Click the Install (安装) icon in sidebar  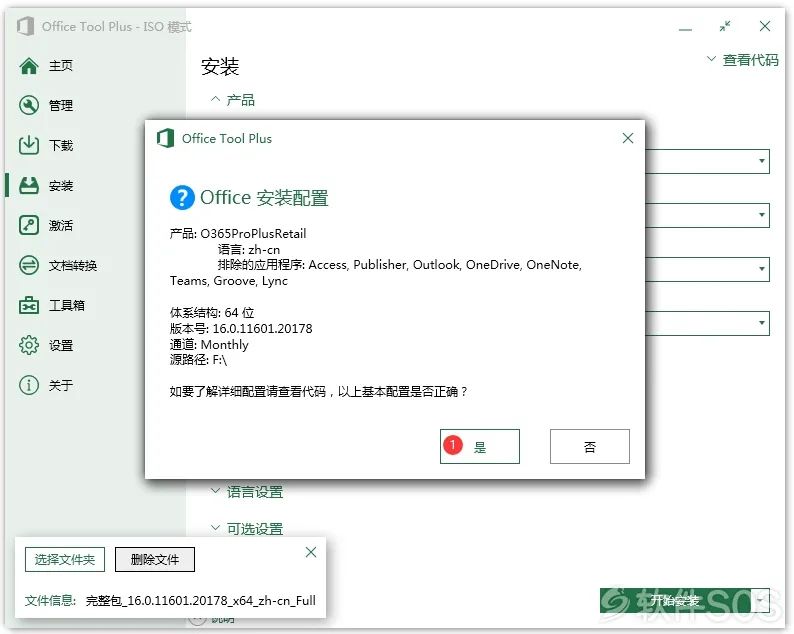click(x=29, y=185)
